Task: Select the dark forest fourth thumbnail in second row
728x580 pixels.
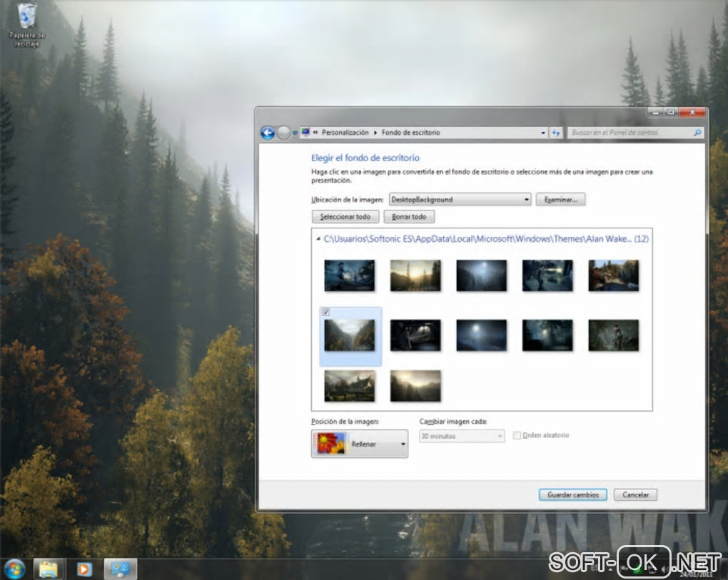Action: 547,335
